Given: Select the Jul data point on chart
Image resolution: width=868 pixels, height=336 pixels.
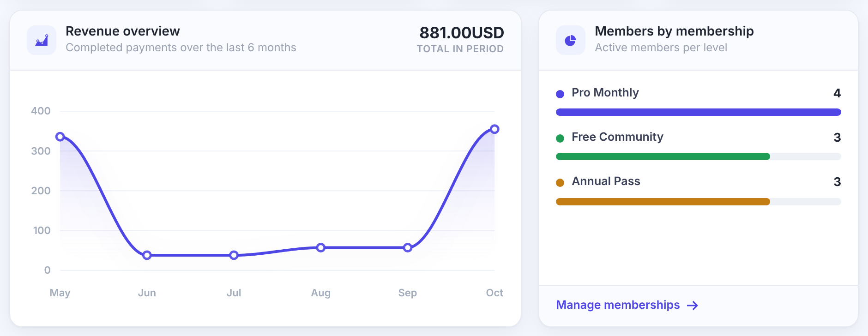Looking at the screenshot, I should tap(234, 255).
